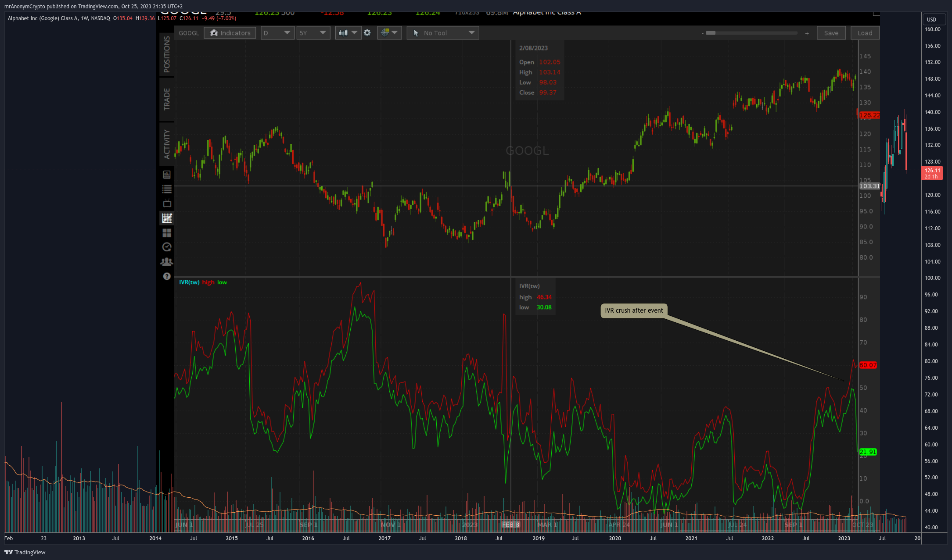Click the green 'low' legend label
Viewport: 952px width, 560px height.
point(222,282)
